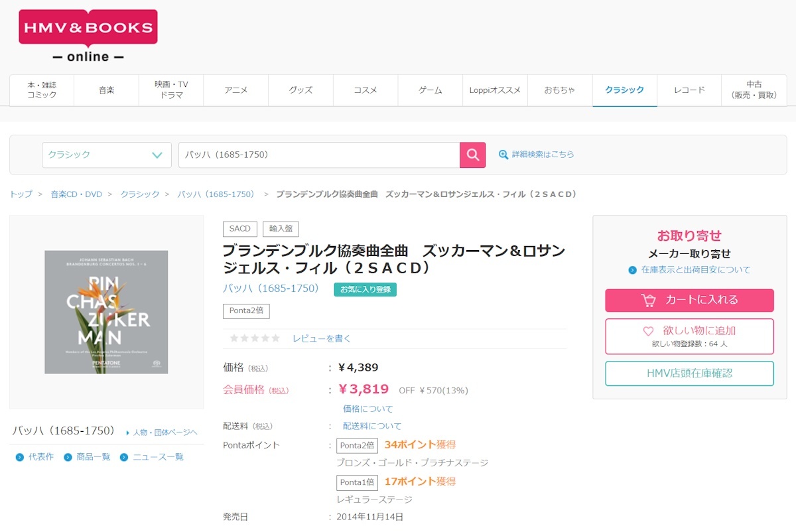Click the SACD format badge
Image resolution: width=796 pixels, height=532 pixels.
tap(239, 228)
